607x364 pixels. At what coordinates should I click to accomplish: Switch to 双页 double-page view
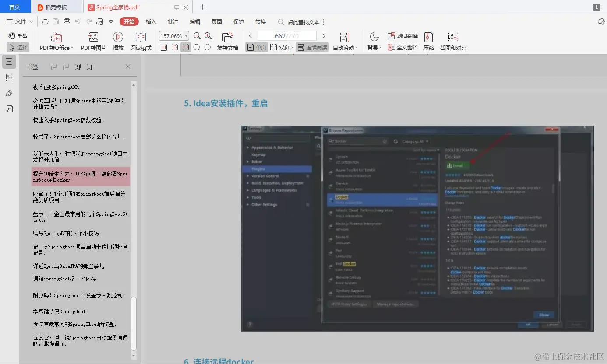click(x=280, y=47)
